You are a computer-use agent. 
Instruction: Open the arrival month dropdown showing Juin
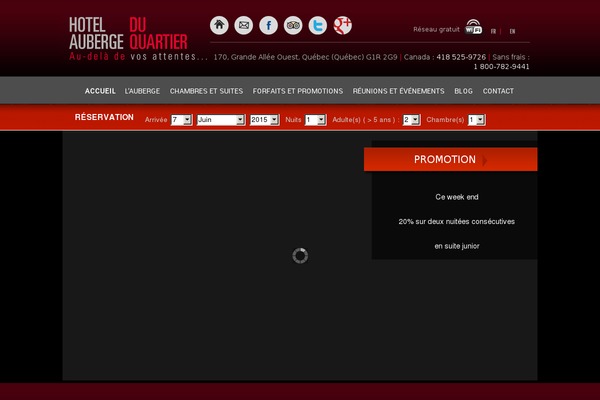[221, 120]
